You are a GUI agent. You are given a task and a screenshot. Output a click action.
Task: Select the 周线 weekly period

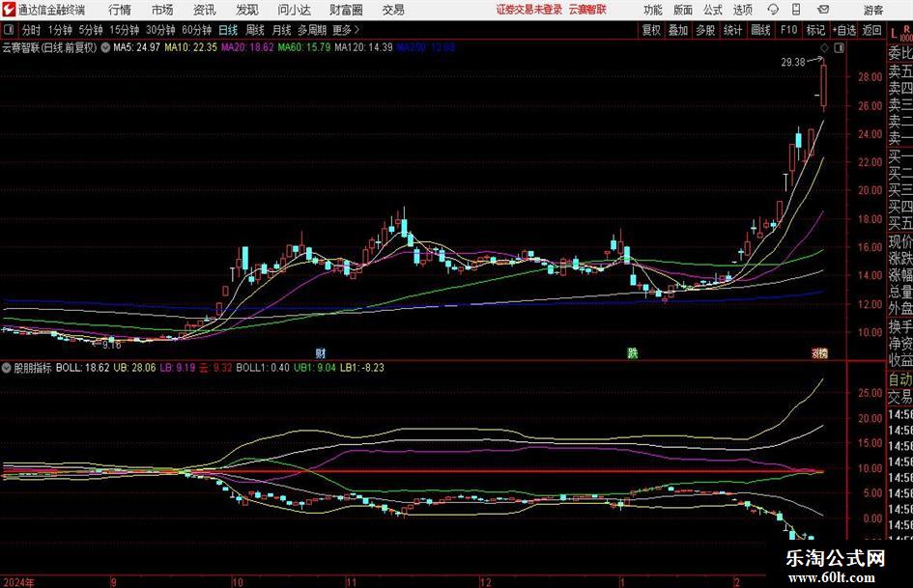(254, 30)
